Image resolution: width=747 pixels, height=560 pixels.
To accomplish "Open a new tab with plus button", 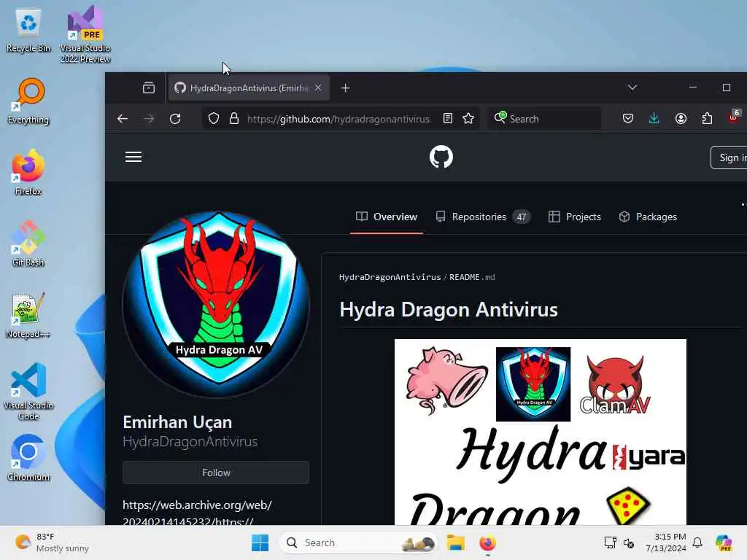I will point(345,88).
